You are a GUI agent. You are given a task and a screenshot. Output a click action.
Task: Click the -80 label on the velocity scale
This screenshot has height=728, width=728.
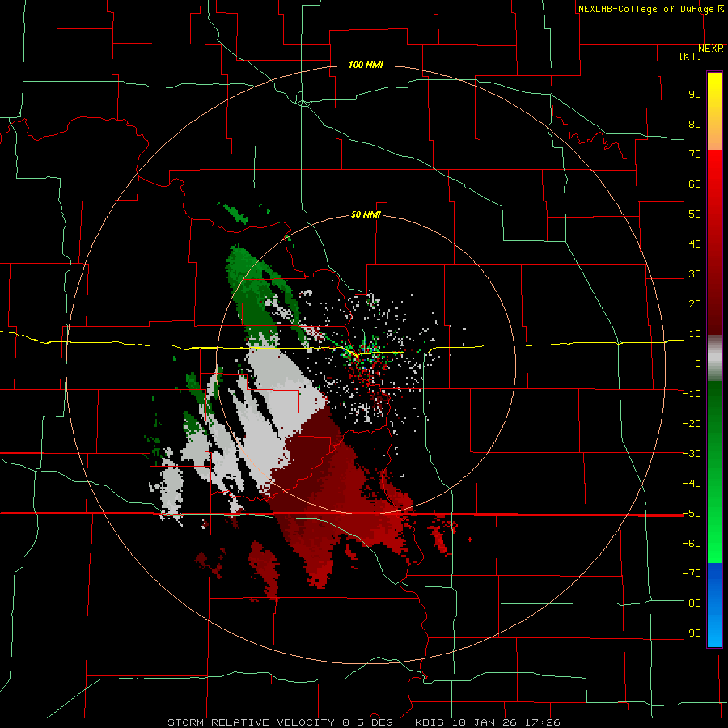click(x=692, y=603)
